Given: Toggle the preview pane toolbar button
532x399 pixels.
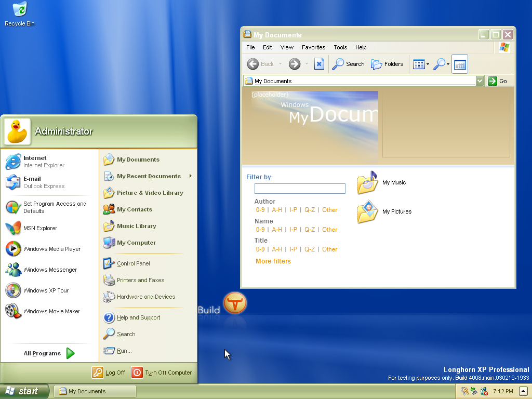Looking at the screenshot, I should (460, 64).
